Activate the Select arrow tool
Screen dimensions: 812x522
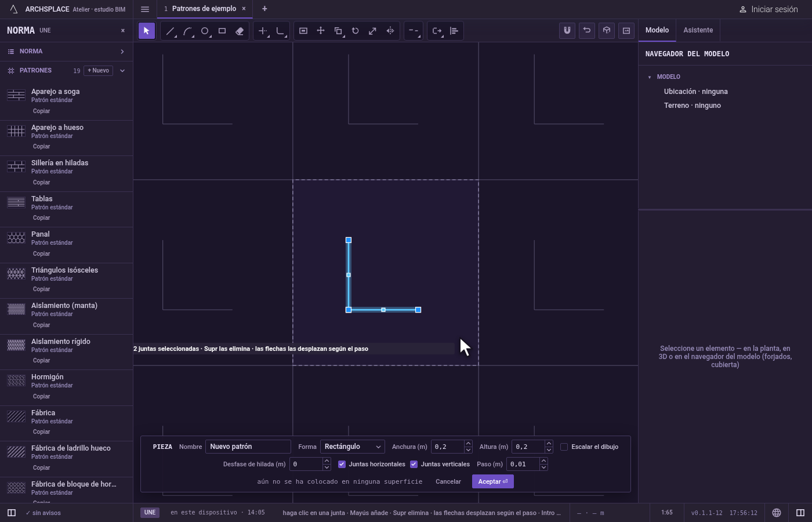point(147,31)
